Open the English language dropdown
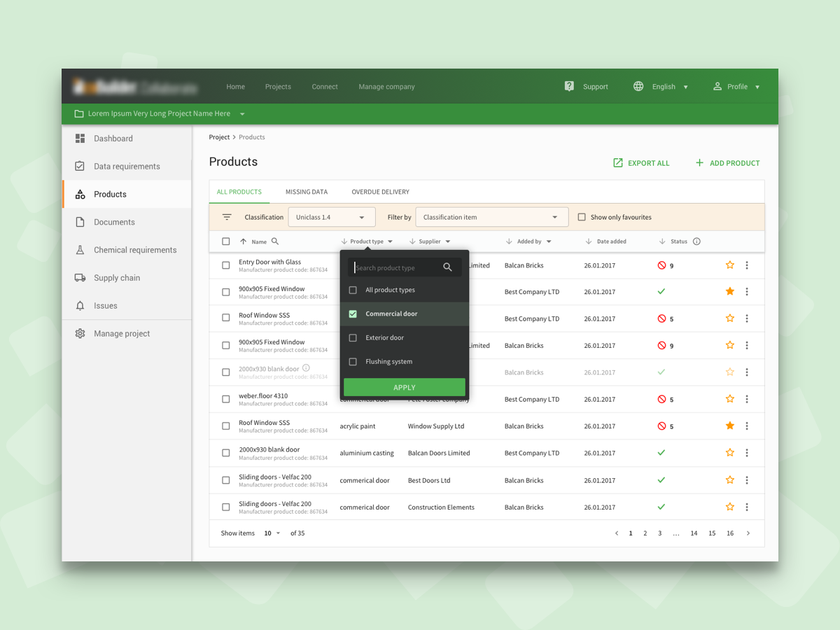Image resolution: width=840 pixels, height=630 pixels. 664,86
